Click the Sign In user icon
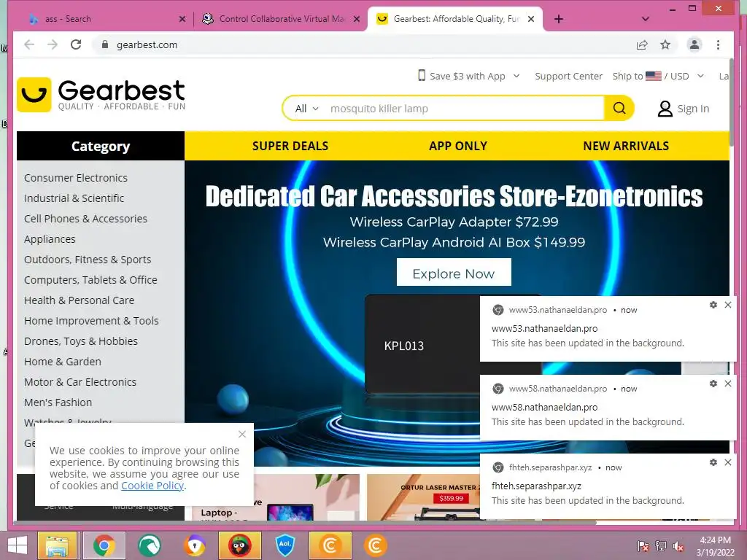 [x=665, y=109]
